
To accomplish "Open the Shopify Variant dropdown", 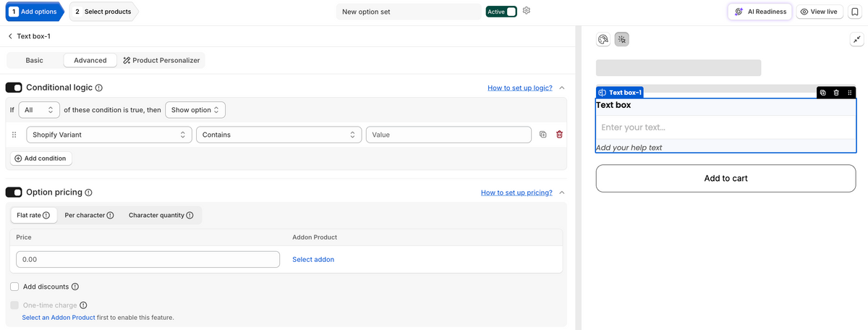I will click(x=109, y=135).
